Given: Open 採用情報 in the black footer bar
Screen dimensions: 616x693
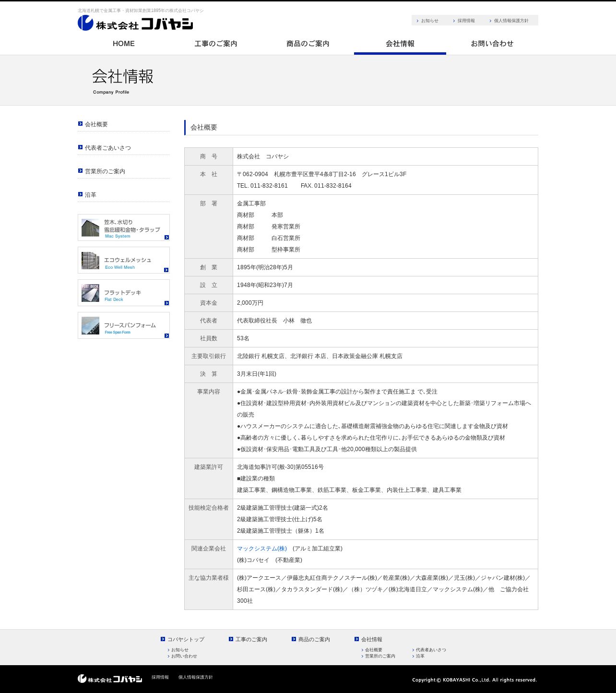Looking at the screenshot, I should point(160,677).
